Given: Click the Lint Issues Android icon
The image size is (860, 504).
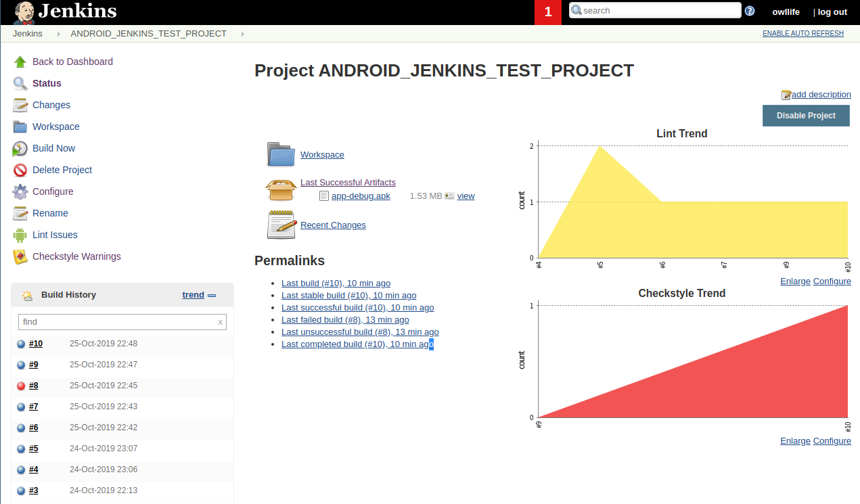Looking at the screenshot, I should (x=20, y=235).
